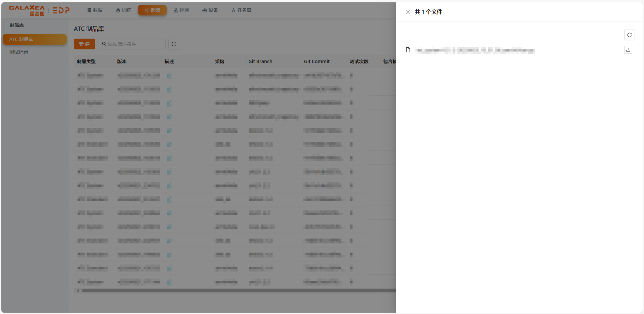Download the listed file
The height and width of the screenshot is (314, 644).
[628, 50]
